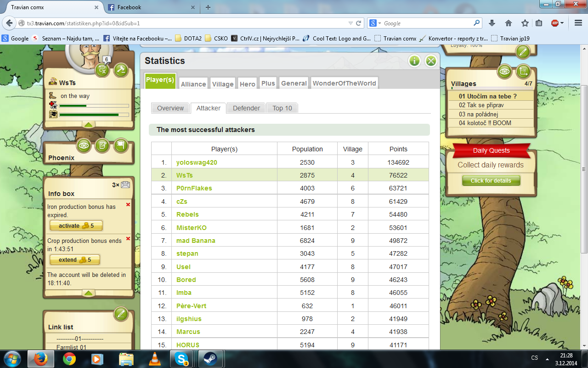Image resolution: width=588 pixels, height=368 pixels.
Task: Click the Villages coordinates toggle icon
Action: coord(523,71)
